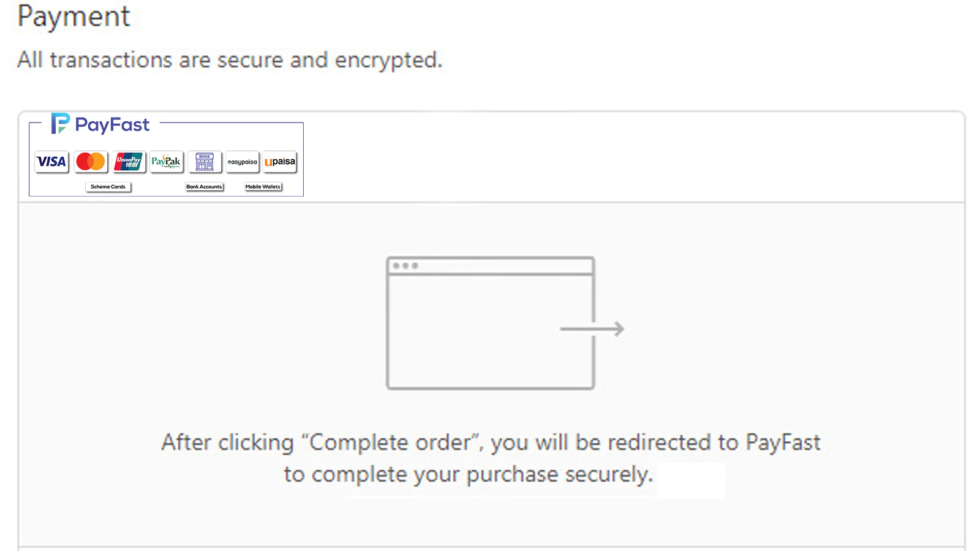Click the upaisa wallet logo

280,162
